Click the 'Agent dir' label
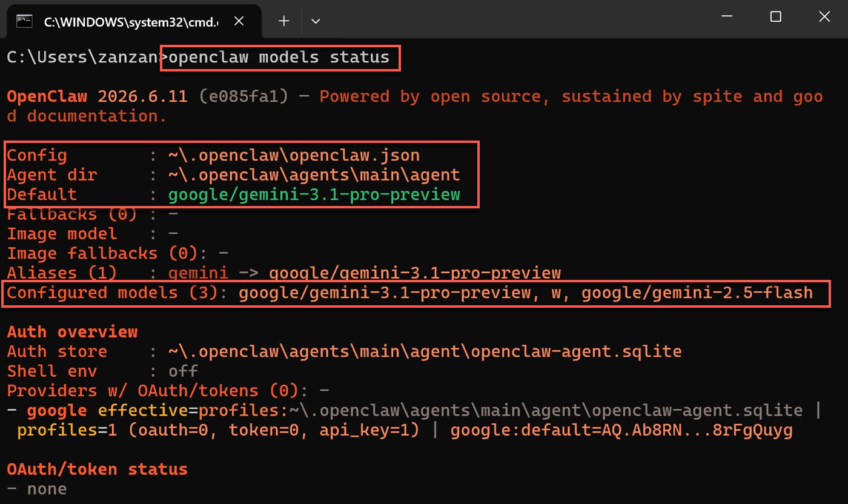Image resolution: width=848 pixels, height=504 pixels. pos(52,175)
